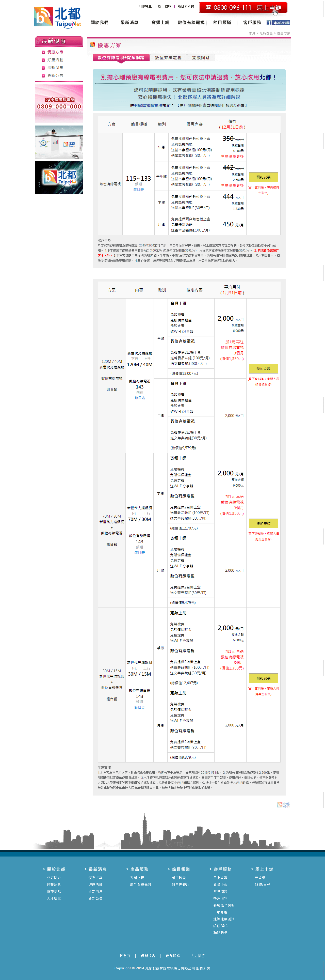Click 回首頁 in the bottom footer bar

pos(125,956)
